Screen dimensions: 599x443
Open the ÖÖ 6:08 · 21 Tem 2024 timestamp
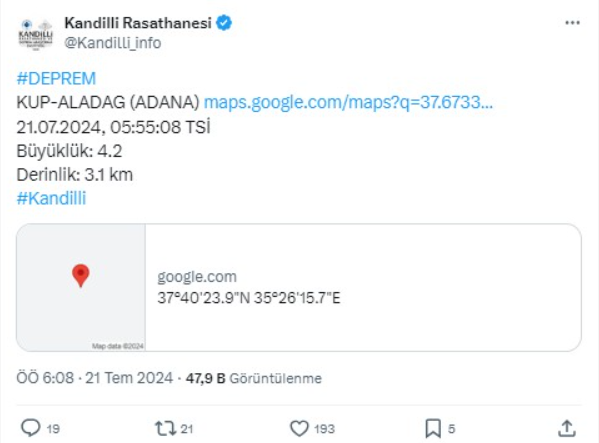tap(95, 378)
